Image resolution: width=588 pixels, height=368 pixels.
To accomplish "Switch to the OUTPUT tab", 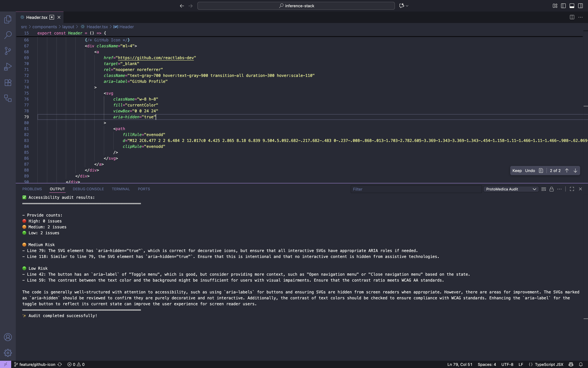I will [x=57, y=189].
